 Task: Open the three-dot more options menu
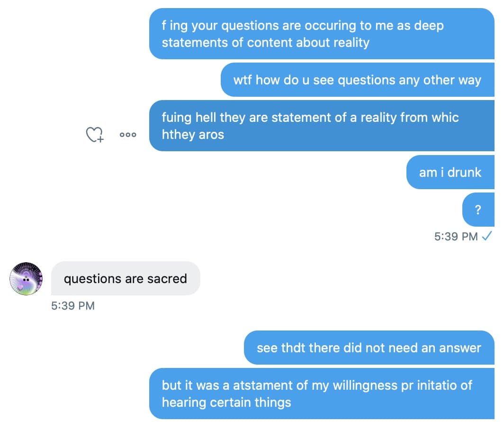point(128,135)
